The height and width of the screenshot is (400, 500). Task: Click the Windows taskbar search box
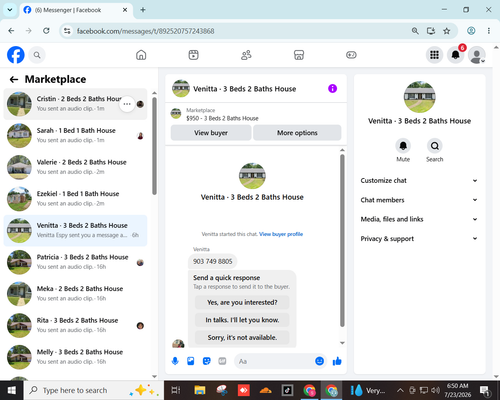(94, 390)
